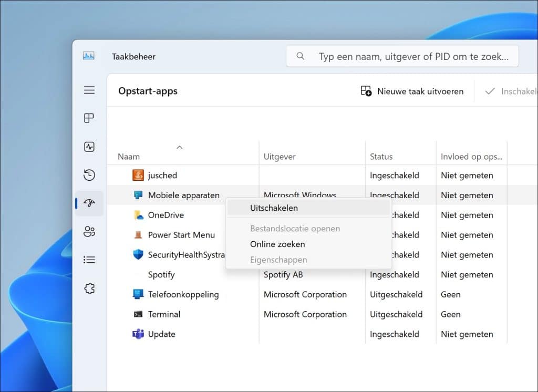Click Ingeschakeld status of jusched
This screenshot has height=392, width=538.
point(394,176)
